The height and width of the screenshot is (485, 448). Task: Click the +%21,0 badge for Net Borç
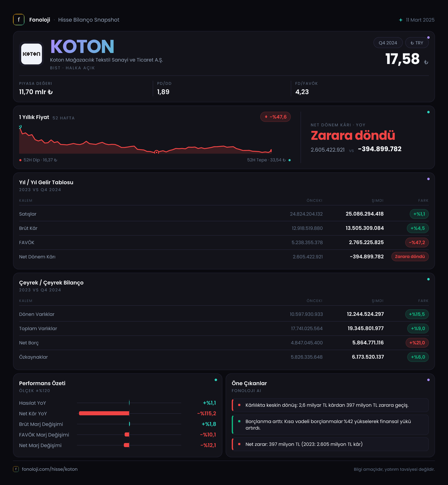(417, 343)
